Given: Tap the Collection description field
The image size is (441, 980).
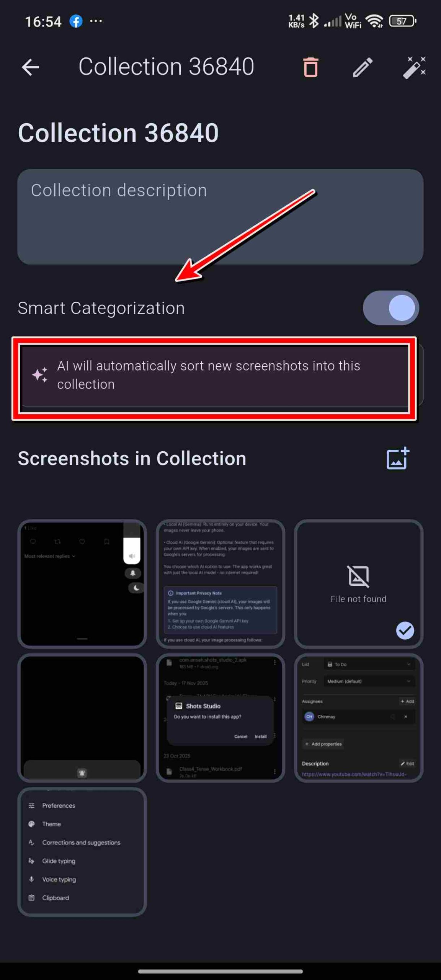Looking at the screenshot, I should (220, 217).
